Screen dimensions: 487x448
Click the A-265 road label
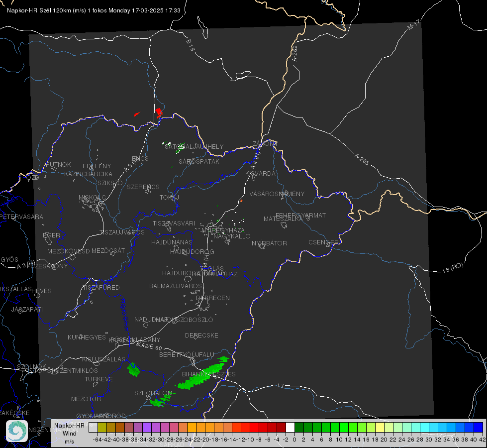(x=362, y=159)
